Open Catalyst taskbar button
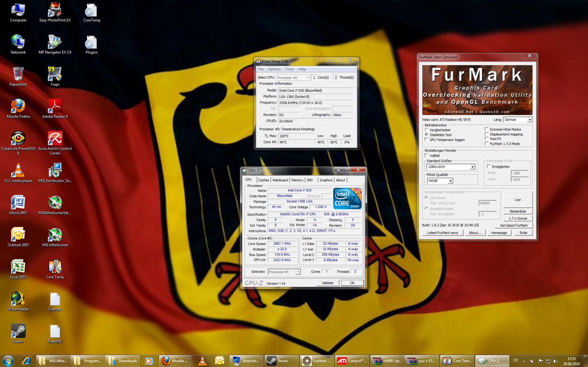 tap(352, 361)
